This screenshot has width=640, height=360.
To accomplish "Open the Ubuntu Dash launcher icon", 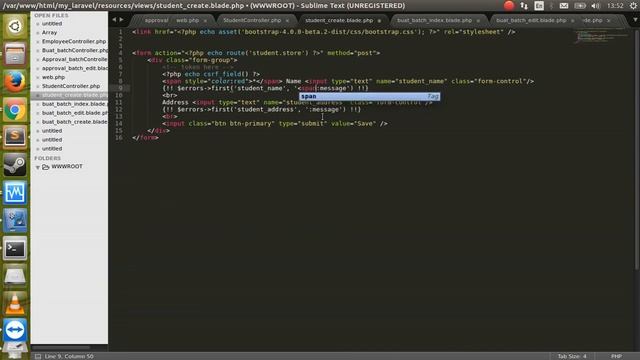I will (15, 27).
